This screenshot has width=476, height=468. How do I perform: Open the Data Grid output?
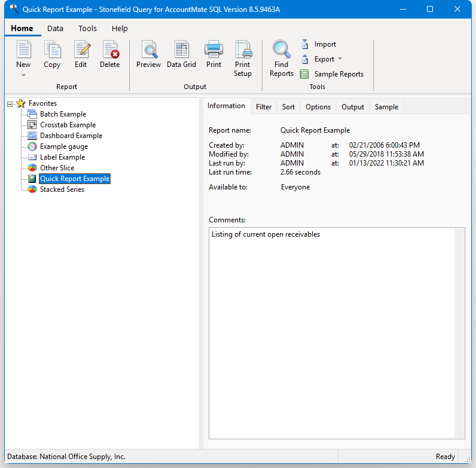pos(181,50)
